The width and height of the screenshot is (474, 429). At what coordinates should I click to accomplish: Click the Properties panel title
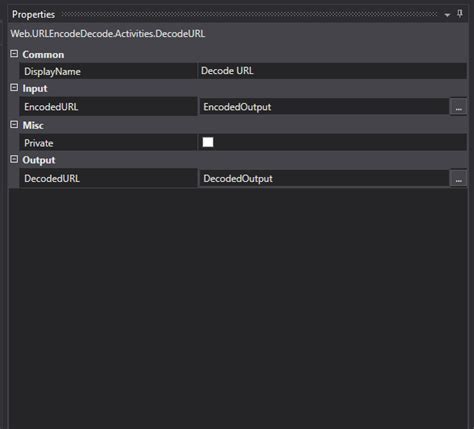pyautogui.click(x=33, y=15)
